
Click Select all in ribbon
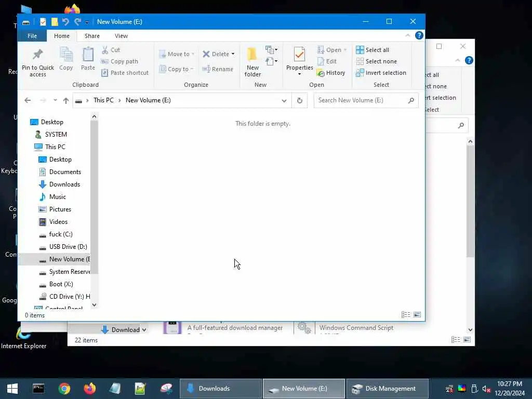pyautogui.click(x=373, y=50)
